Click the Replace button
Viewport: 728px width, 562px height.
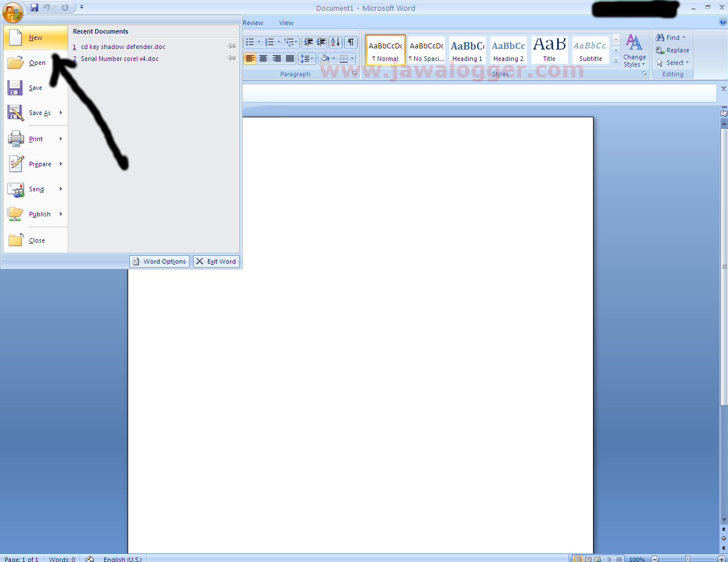click(673, 50)
